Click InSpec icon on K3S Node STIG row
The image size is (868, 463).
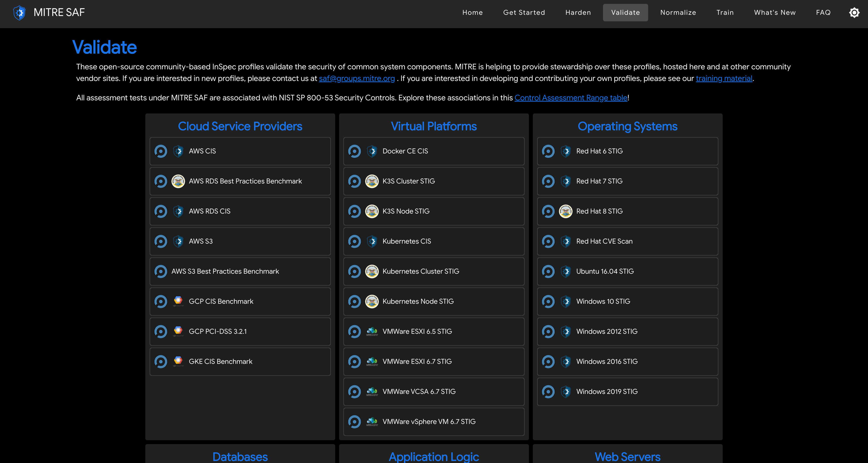[355, 211]
